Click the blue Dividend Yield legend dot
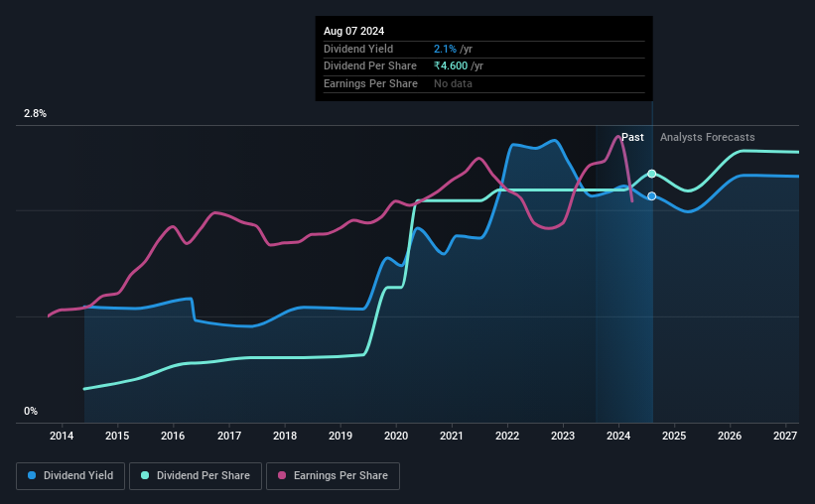 click(x=32, y=475)
